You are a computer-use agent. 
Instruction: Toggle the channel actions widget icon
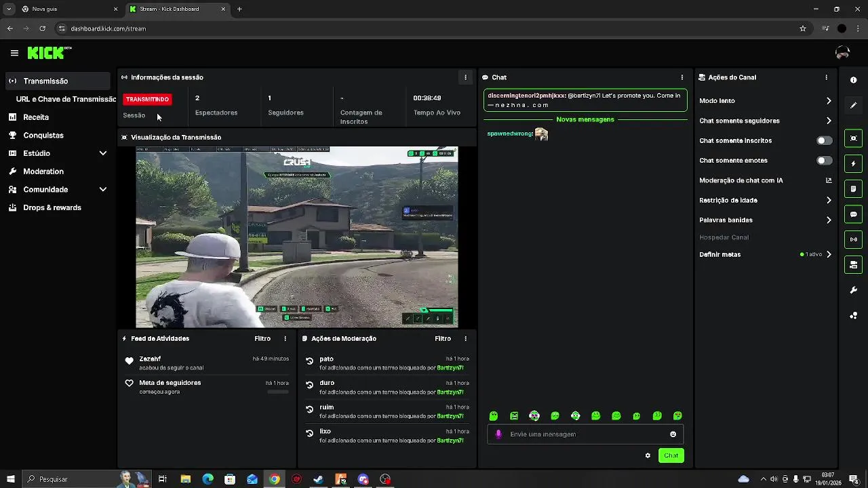tap(853, 264)
